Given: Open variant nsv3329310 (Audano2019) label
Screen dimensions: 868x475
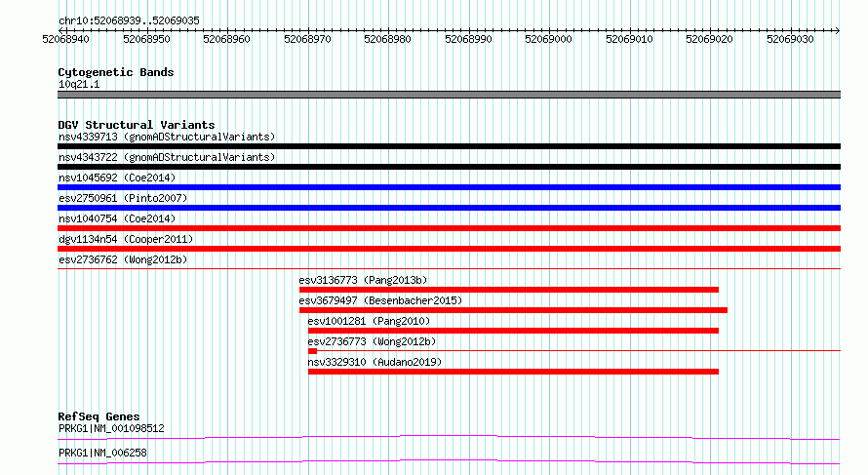Looking at the screenshot, I should [x=375, y=362].
